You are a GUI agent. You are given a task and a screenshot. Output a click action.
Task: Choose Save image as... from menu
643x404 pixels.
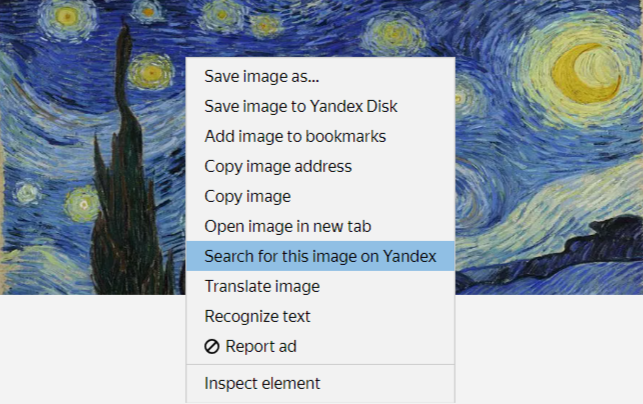click(x=262, y=76)
